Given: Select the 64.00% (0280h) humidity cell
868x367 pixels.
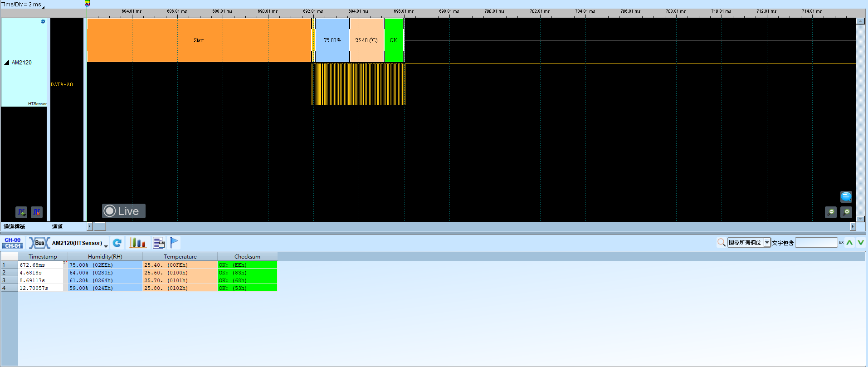Looking at the screenshot, I should tap(105, 273).
